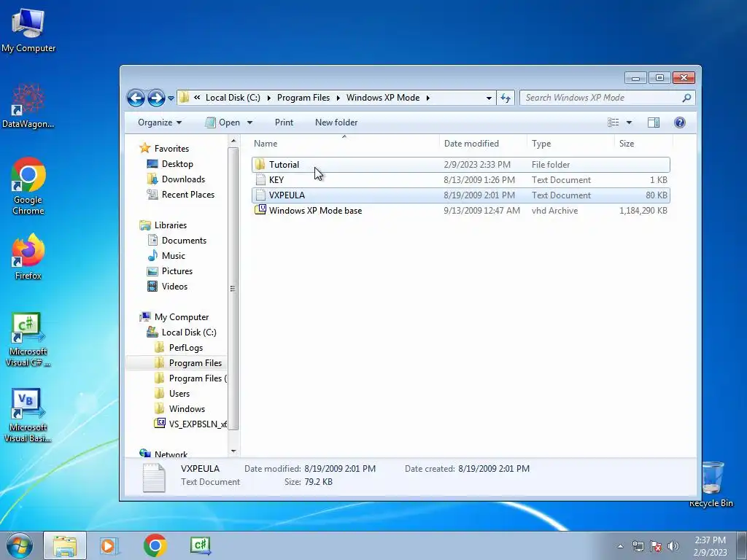
Task: Select the VXPEULA file icon
Action: [260, 195]
